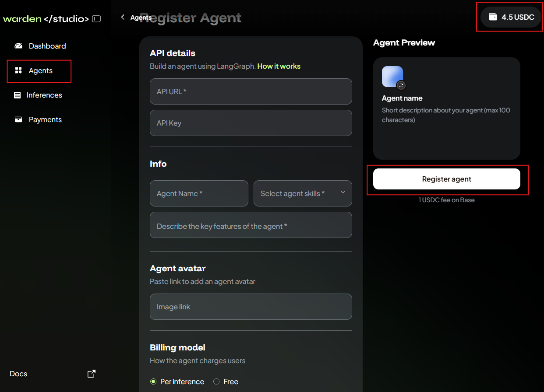
Task: Enable the Free billing option
Action: pos(216,381)
